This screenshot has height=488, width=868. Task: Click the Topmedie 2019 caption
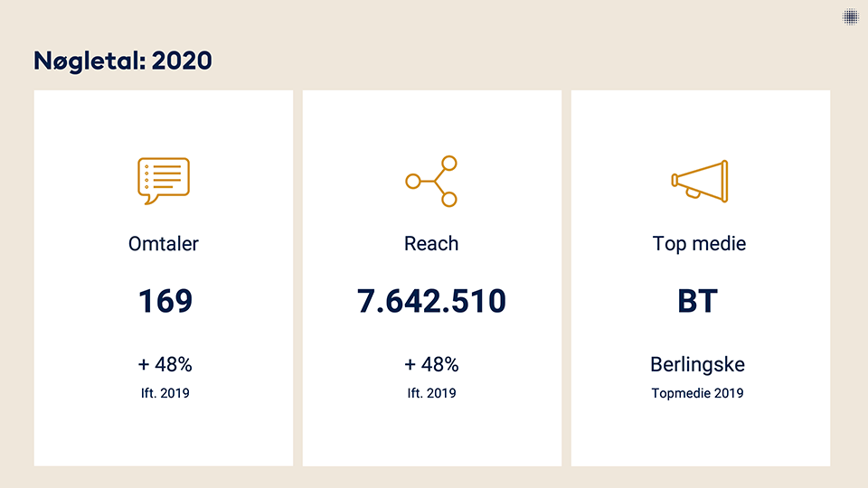[x=697, y=393]
